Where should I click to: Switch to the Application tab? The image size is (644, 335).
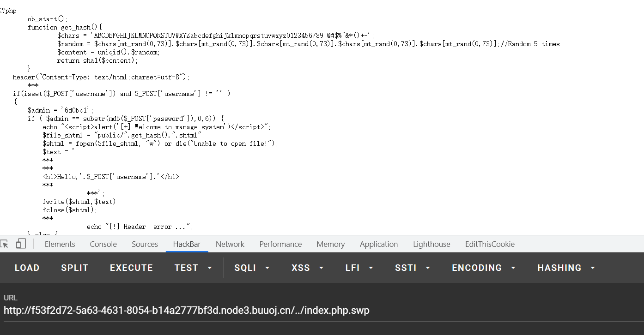pos(378,244)
